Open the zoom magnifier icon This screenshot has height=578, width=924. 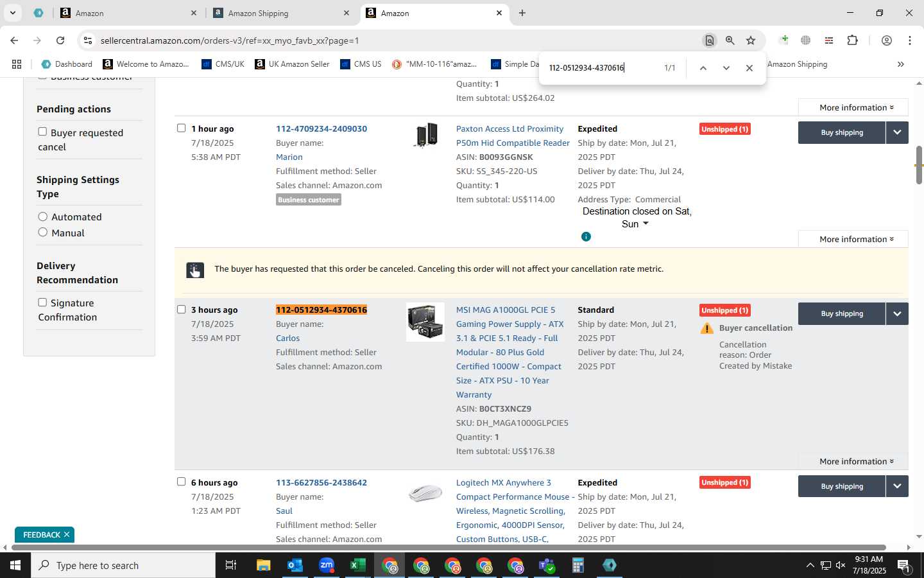[x=730, y=40]
